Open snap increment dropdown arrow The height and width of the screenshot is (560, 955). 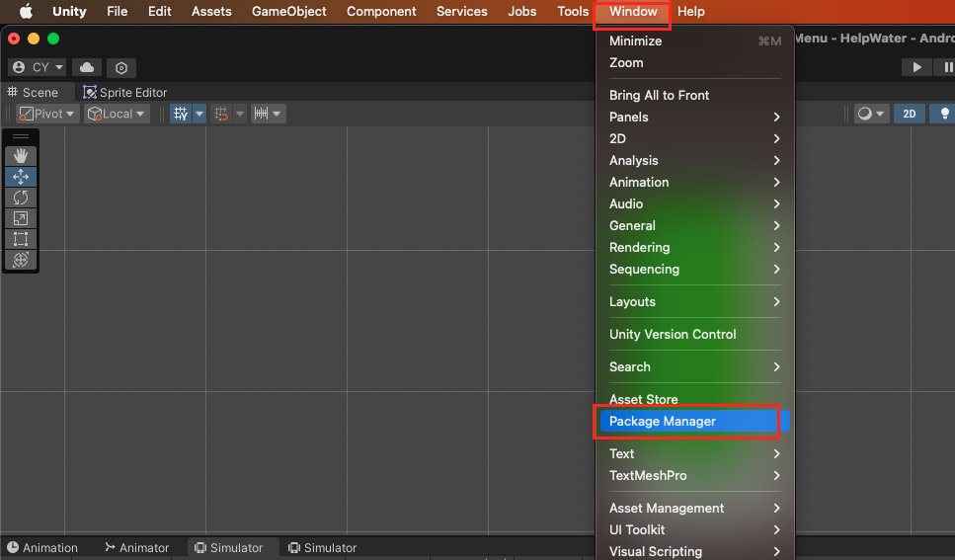[x=278, y=114]
